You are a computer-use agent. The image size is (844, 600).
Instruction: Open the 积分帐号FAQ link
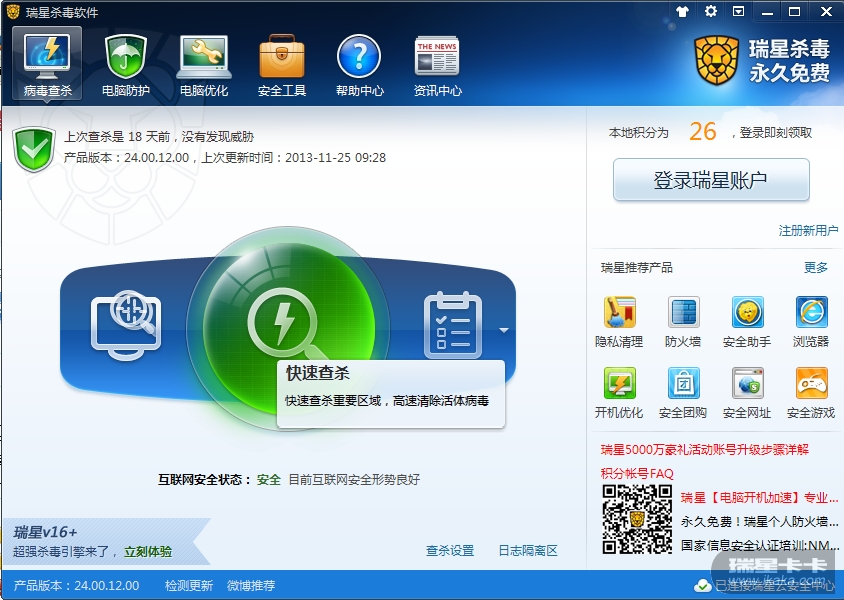point(637,474)
